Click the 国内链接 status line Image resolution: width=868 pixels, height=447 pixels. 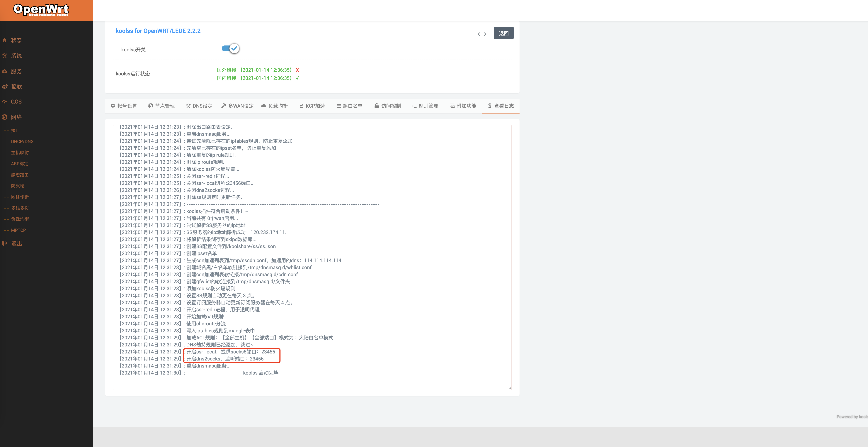[258, 78]
